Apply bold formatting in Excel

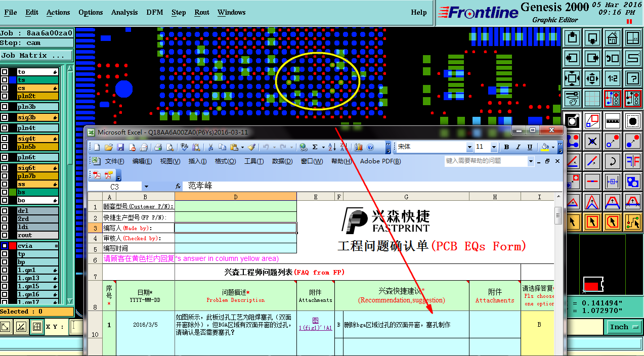coord(506,147)
